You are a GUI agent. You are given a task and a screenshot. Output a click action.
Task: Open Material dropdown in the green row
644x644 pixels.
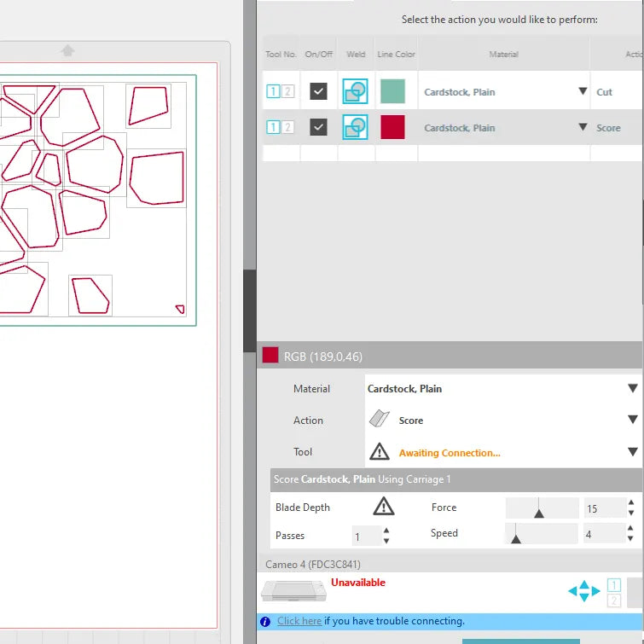pos(583,91)
